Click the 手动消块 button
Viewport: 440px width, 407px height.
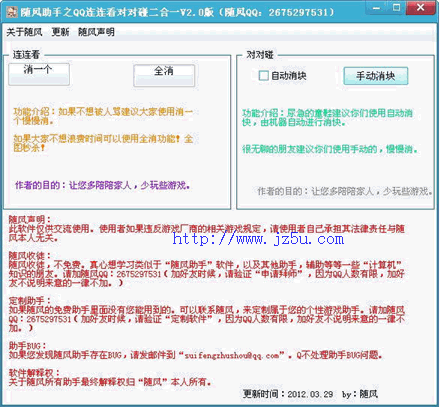[376, 76]
